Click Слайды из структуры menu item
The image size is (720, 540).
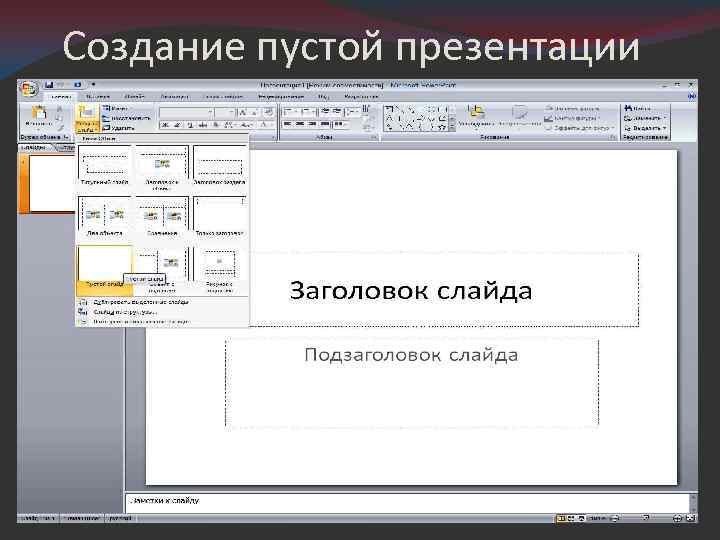click(x=163, y=312)
